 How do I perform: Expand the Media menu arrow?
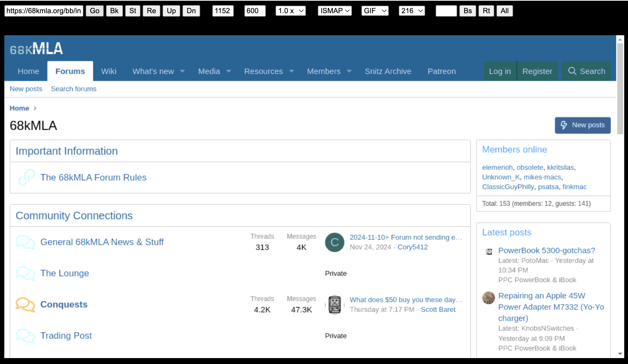coord(229,71)
